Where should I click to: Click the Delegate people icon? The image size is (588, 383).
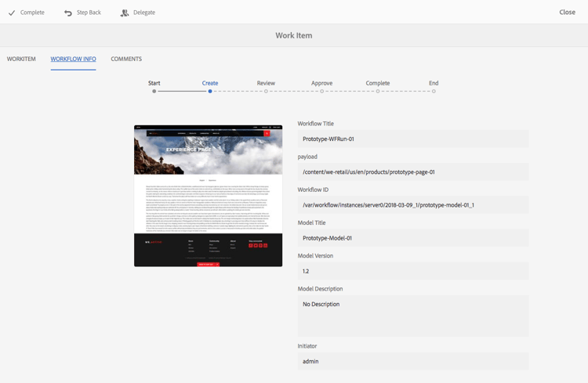[x=124, y=13]
